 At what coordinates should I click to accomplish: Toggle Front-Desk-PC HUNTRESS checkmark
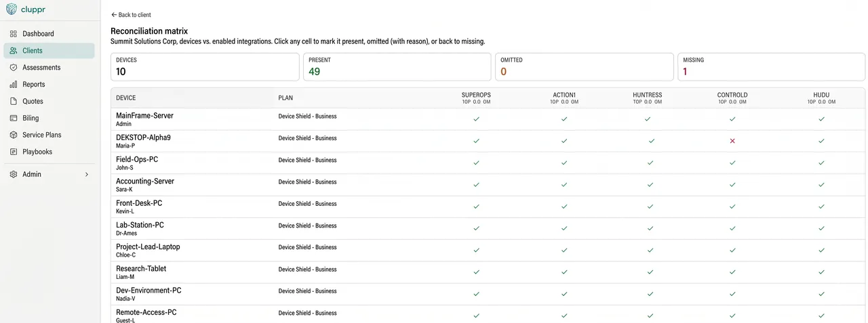tap(650, 207)
